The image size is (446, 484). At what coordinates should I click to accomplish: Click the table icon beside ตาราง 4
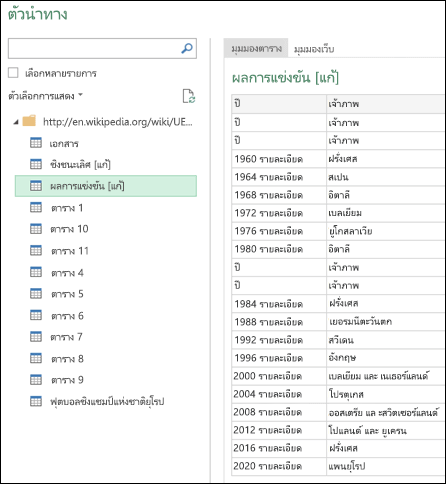(x=36, y=272)
